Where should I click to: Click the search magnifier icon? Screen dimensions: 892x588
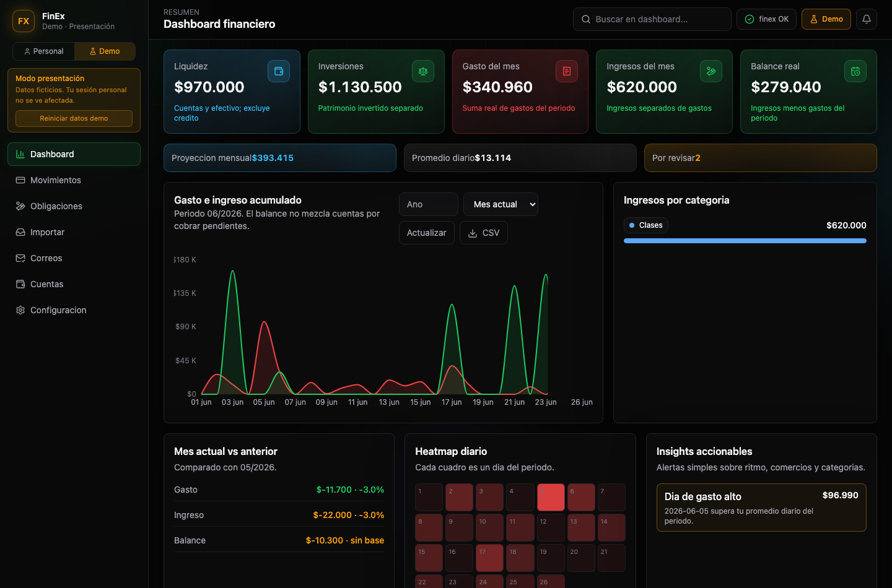pyautogui.click(x=586, y=19)
